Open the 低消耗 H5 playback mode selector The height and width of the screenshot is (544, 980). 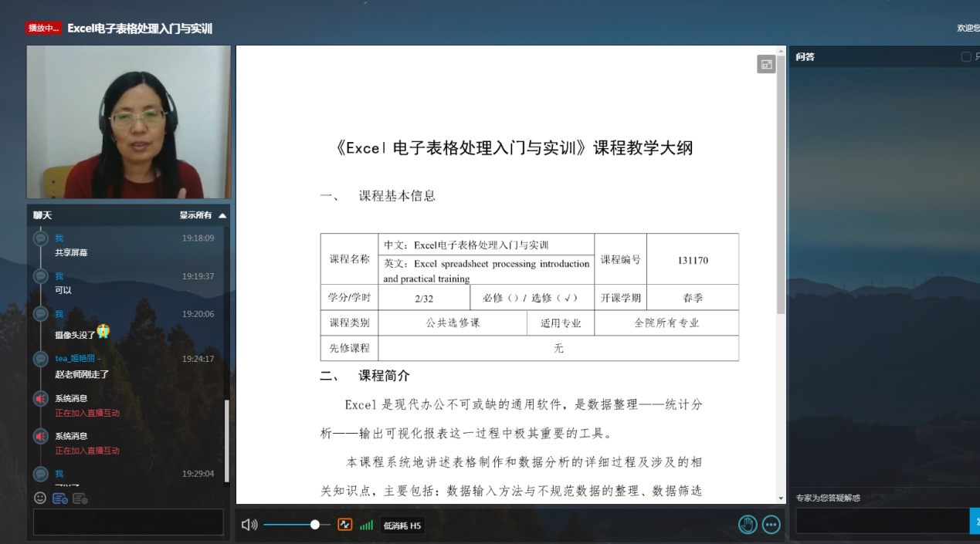402,525
